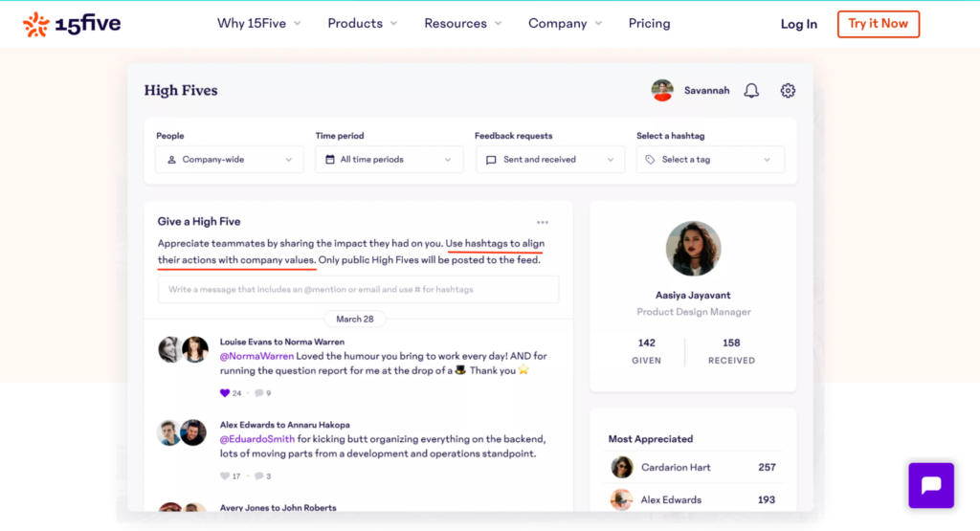The image size is (980, 531).
Task: Open the All time periods dropdown
Action: (x=389, y=159)
